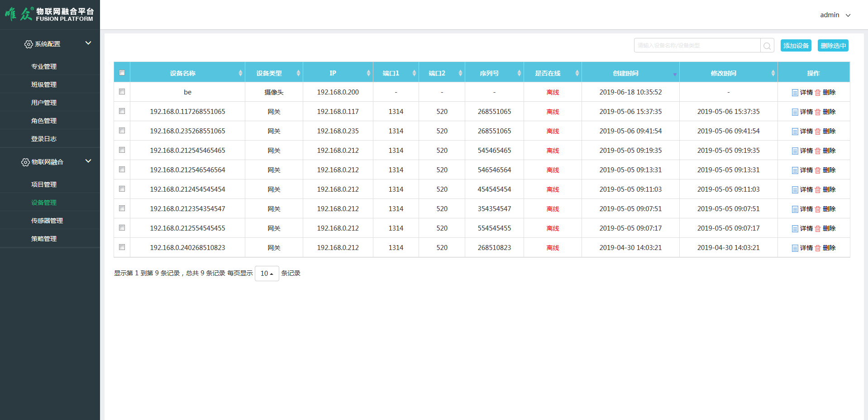Sort by IP column
Screen dimensions: 868x420
338,73
